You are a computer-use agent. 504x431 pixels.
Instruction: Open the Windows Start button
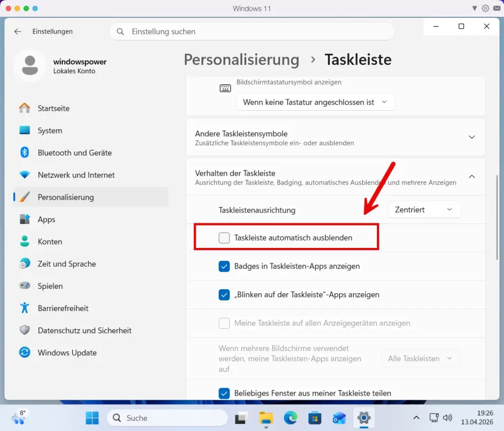92,418
